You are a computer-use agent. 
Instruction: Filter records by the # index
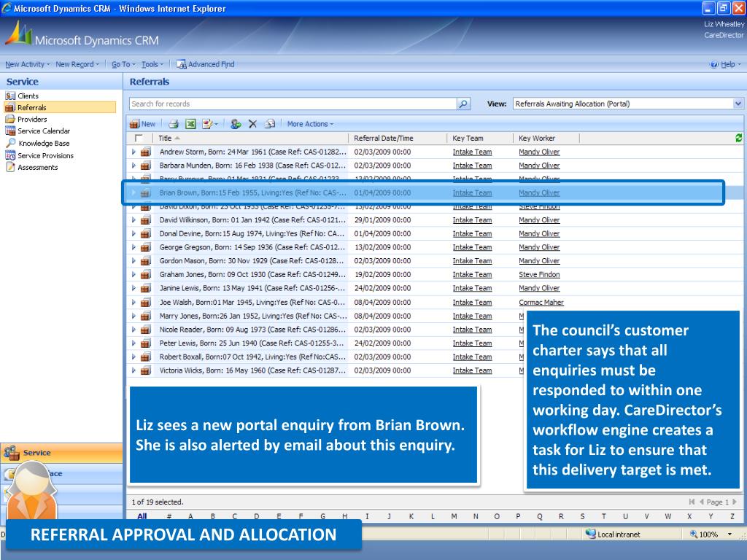coord(169,516)
